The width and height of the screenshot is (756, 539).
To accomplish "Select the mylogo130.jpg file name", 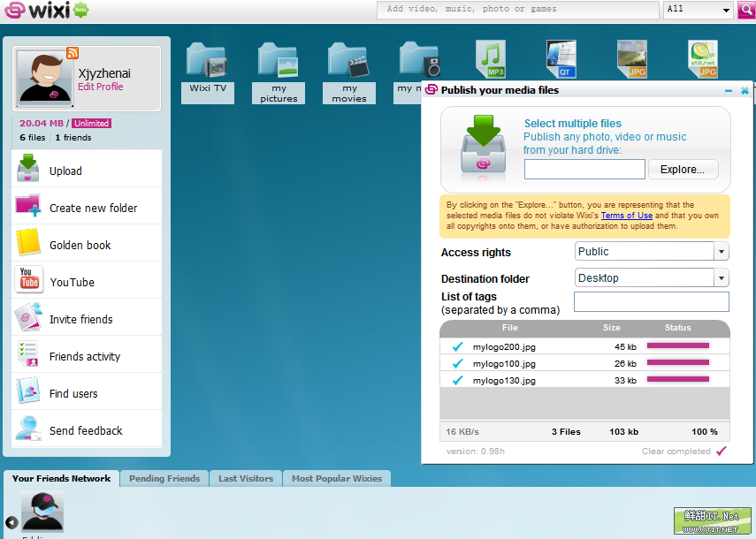I will pos(504,381).
